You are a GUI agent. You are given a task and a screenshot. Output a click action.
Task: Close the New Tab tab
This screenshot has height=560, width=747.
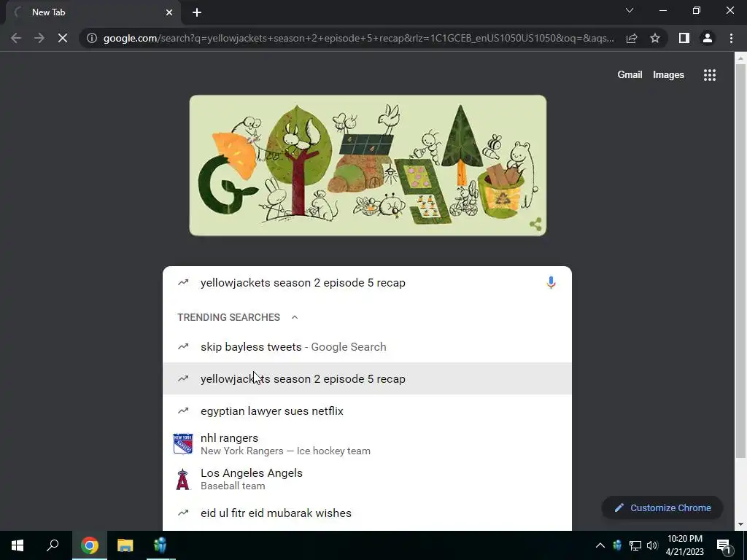tap(169, 12)
